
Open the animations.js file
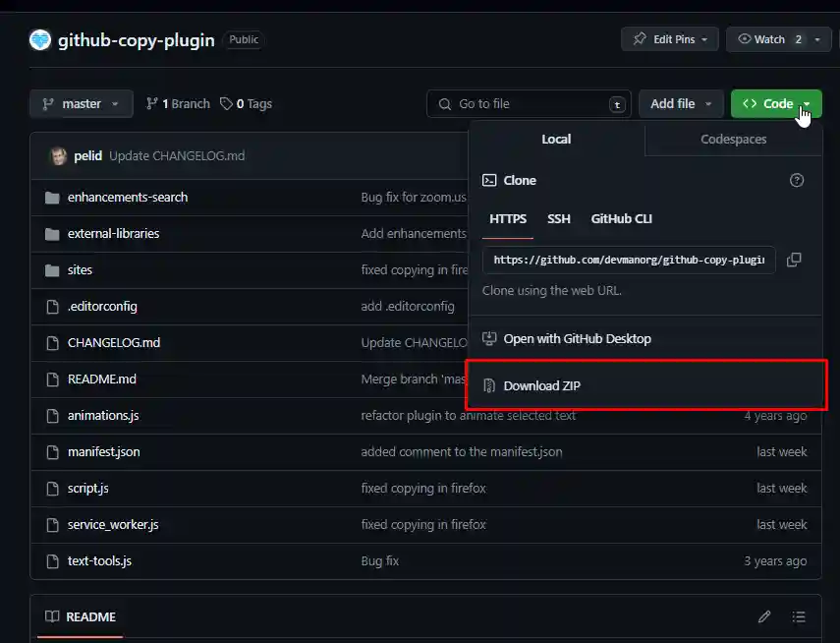[103, 415]
